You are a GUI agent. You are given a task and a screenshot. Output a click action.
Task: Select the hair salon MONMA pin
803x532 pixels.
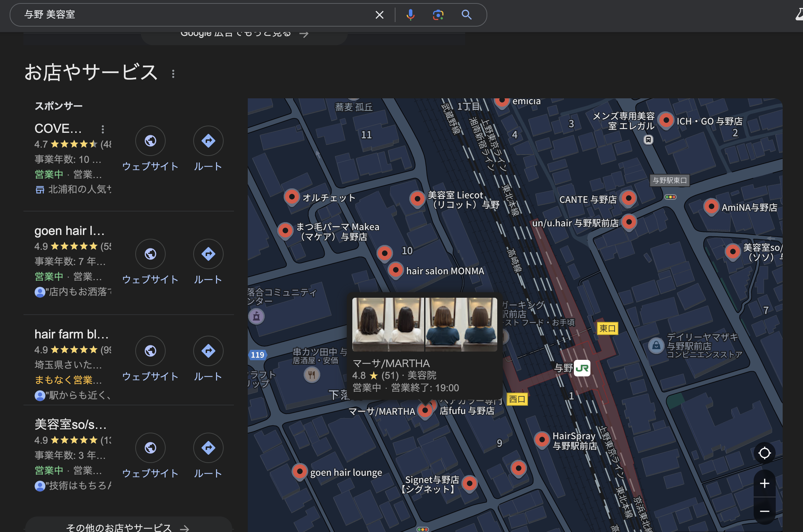(396, 270)
